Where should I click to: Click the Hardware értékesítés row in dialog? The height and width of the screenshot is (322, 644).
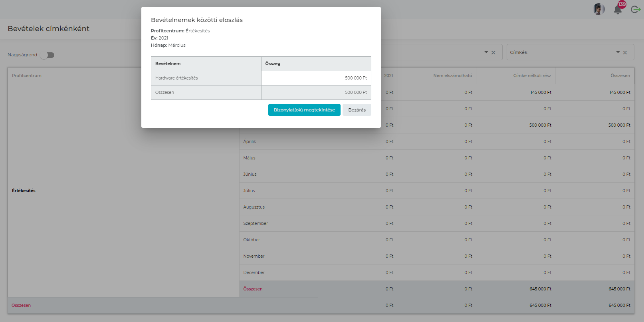[206, 78]
